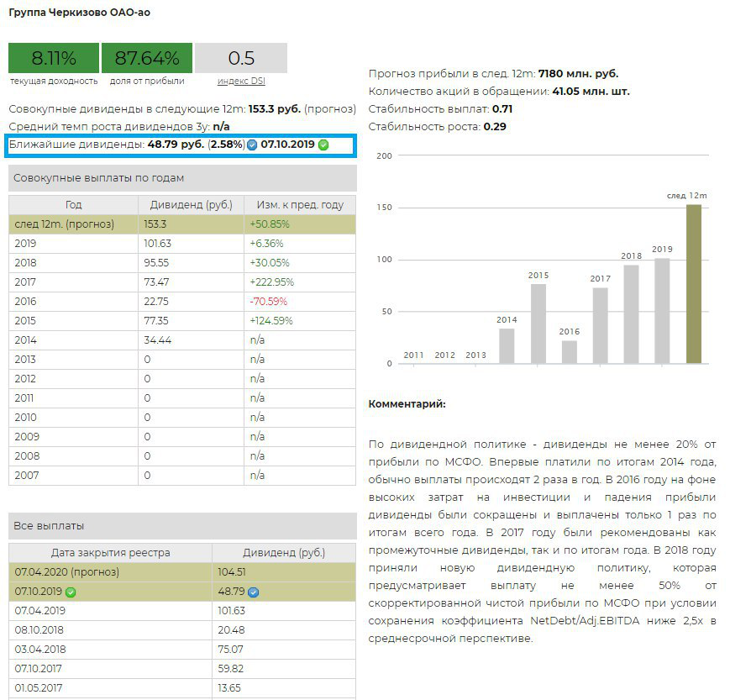Click the Дата закрытия реестра column header
Image resolution: width=730 pixels, height=700 pixels.
pos(110,553)
